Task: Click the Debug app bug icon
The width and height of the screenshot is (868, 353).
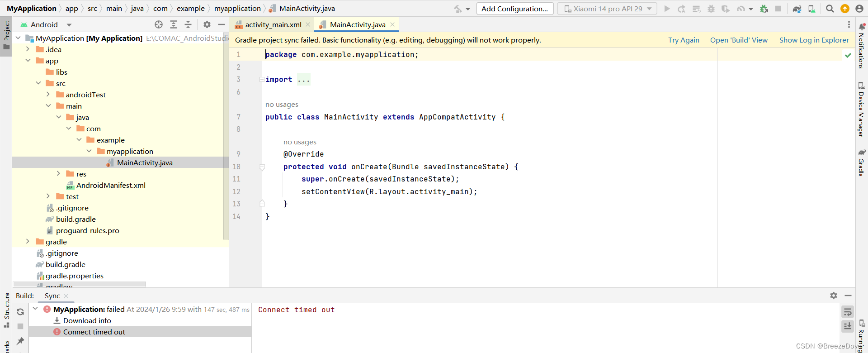Action: [711, 9]
